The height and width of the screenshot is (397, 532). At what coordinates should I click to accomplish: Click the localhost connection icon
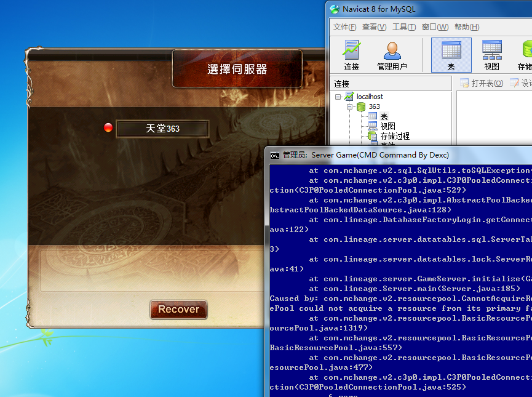coord(349,97)
